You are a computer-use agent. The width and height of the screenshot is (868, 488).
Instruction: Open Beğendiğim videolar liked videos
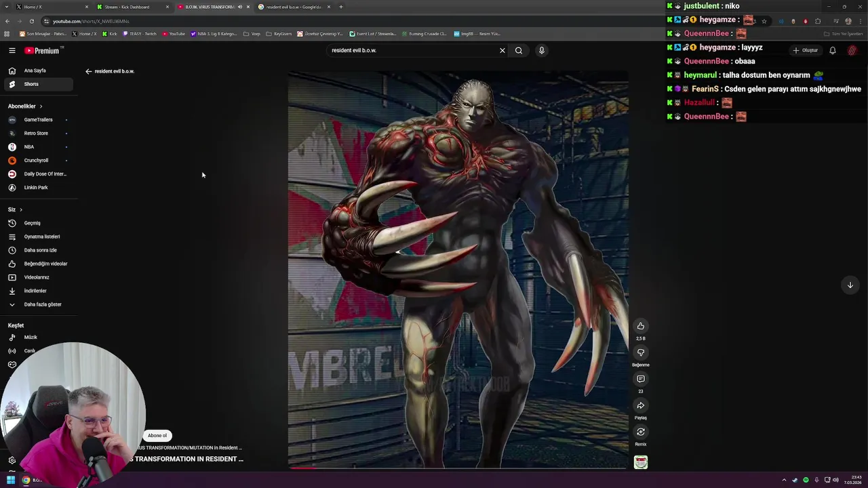pyautogui.click(x=37, y=264)
